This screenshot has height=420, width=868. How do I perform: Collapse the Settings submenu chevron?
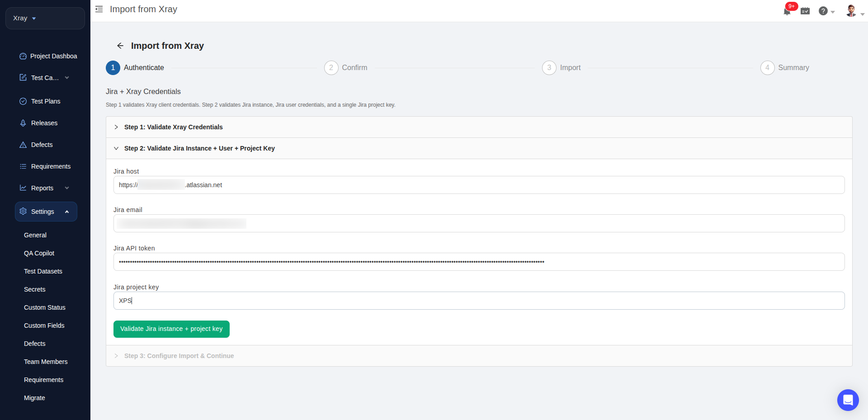click(x=67, y=212)
